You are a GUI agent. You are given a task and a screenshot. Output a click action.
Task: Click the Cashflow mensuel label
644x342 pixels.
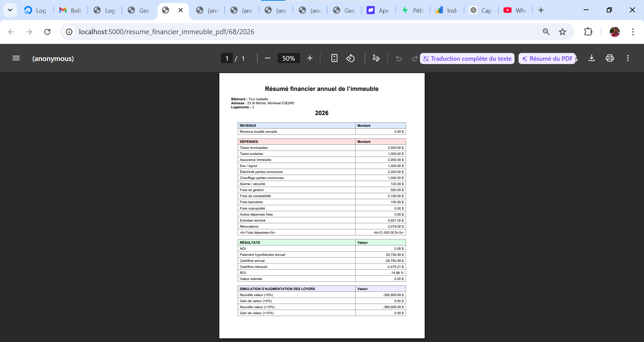[254, 267]
